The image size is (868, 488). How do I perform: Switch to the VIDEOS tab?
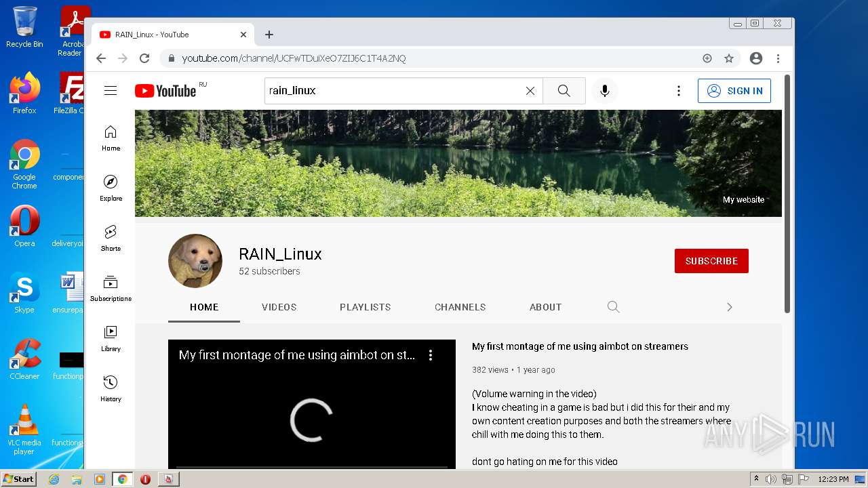tap(279, 307)
